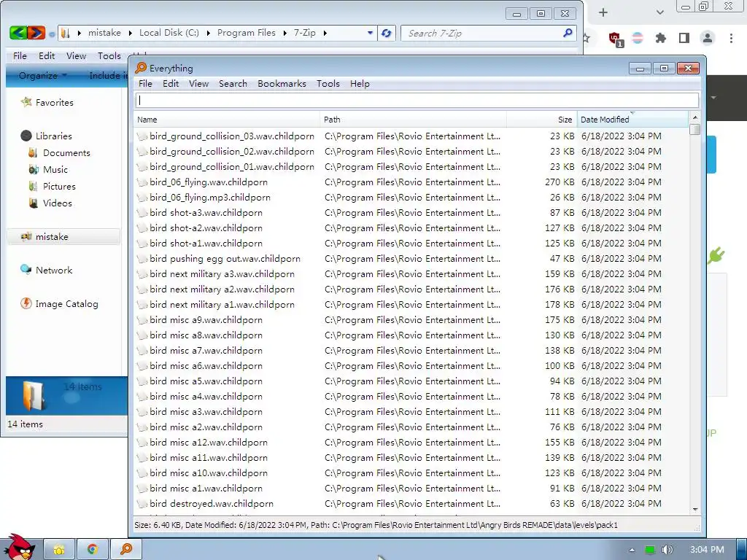The height and width of the screenshot is (560, 747).
Task: Open a new Chrome tab with plus button
Action: (603, 12)
